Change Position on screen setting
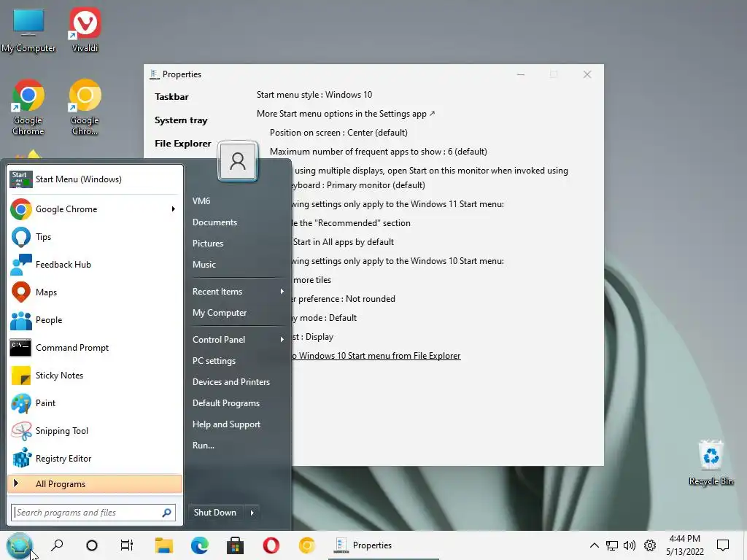This screenshot has width=747, height=560. coord(338,133)
